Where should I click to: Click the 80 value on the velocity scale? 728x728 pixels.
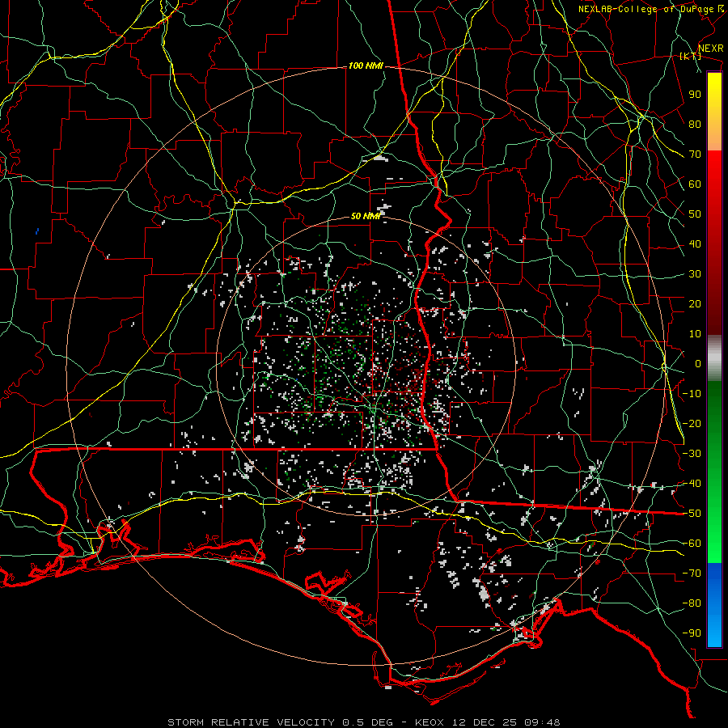(695, 125)
